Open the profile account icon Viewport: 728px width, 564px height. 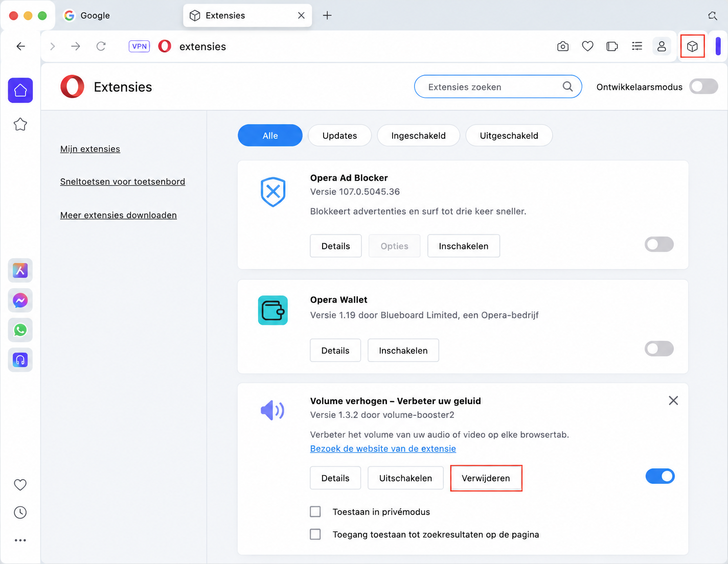tap(662, 46)
